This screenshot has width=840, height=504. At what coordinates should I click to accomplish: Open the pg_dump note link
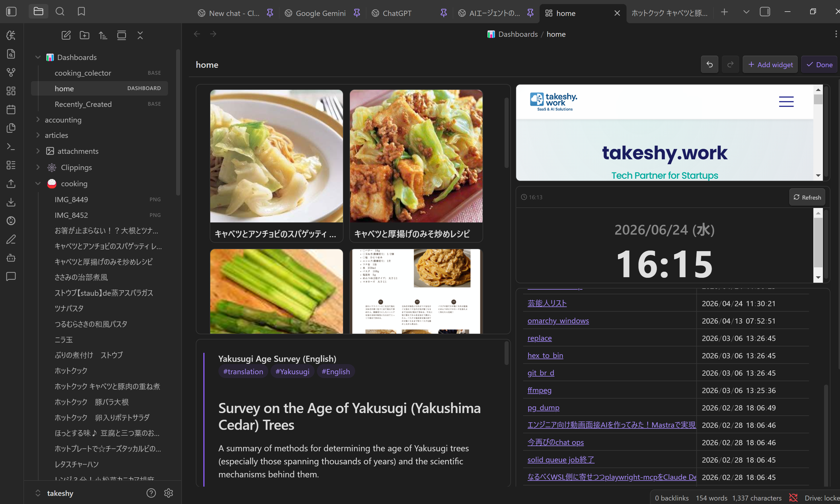(x=543, y=408)
